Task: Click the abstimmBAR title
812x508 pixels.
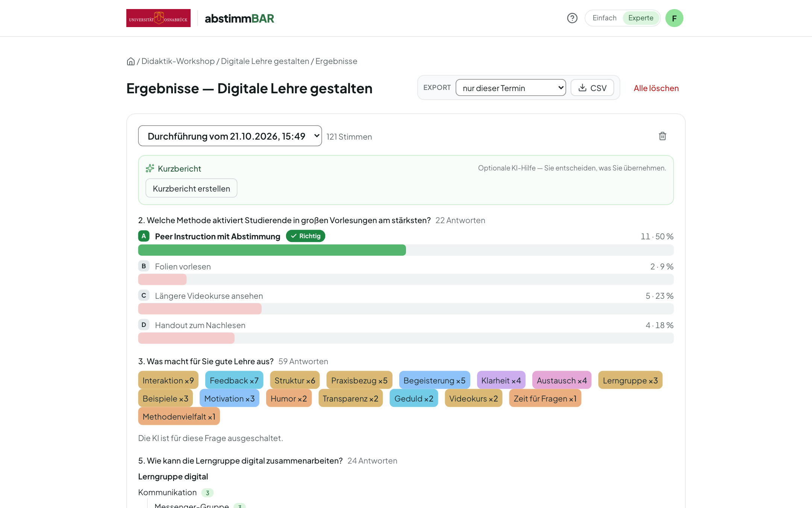Action: [x=239, y=18]
